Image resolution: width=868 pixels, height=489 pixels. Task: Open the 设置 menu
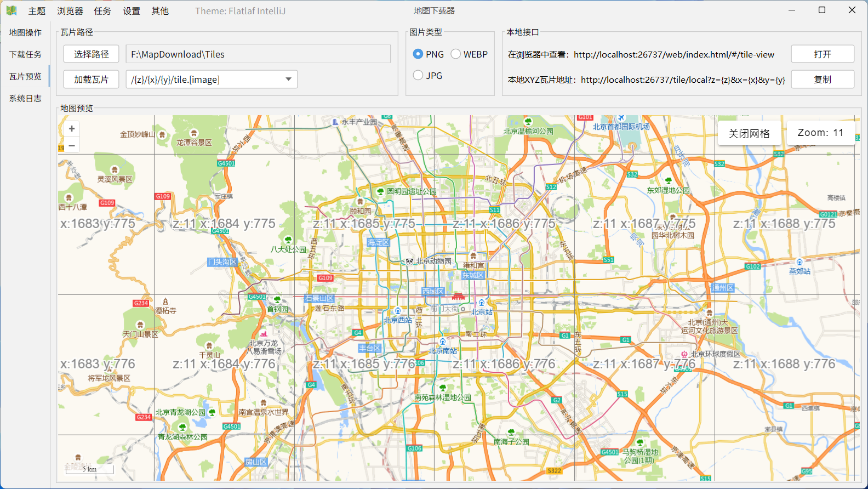[132, 11]
